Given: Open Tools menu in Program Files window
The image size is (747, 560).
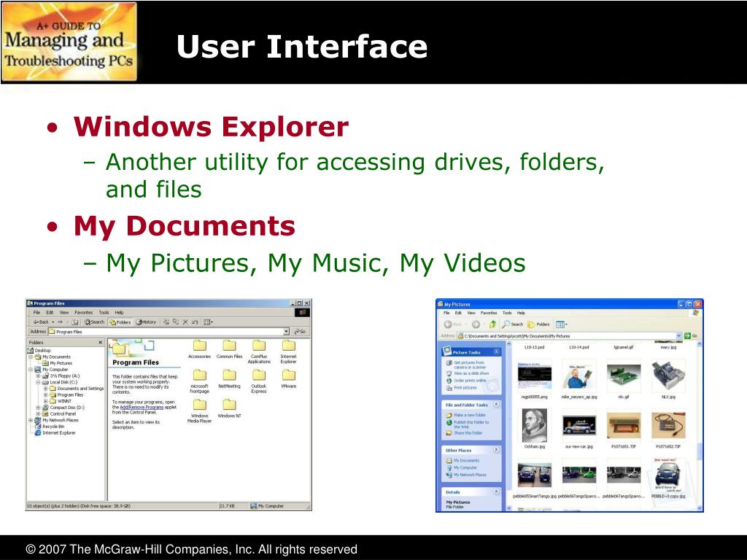Looking at the screenshot, I should tap(104, 312).
